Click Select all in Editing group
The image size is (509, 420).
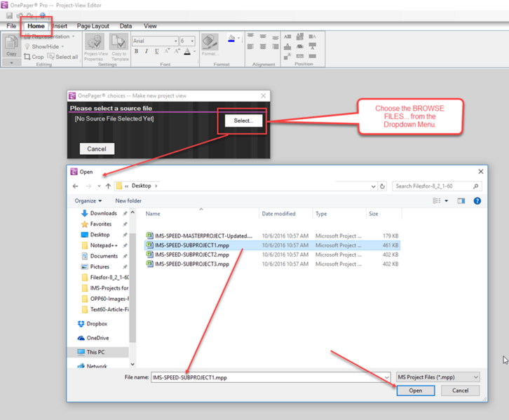pyautogui.click(x=62, y=57)
